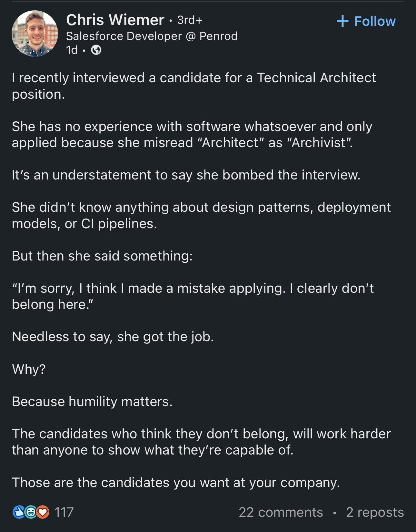
Task: Open the 117 reactions count list
Action: pos(64,512)
